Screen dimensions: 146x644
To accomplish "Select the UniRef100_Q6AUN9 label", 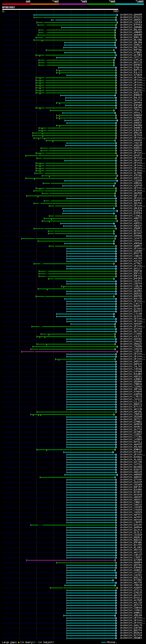I will 131,35.
